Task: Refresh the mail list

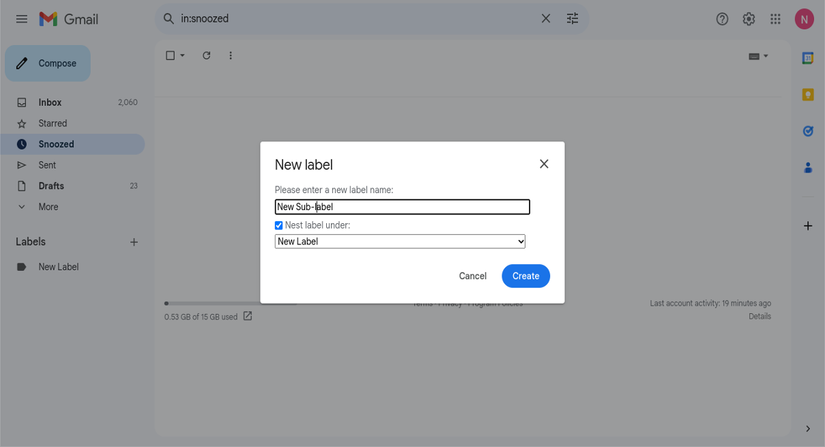Action: click(206, 56)
